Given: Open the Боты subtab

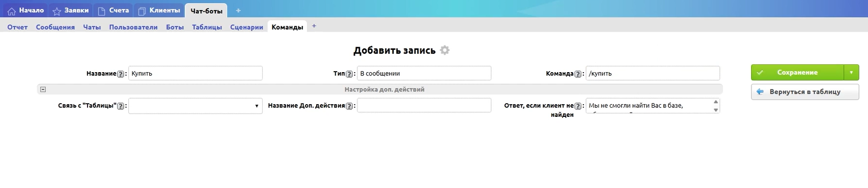Looking at the screenshot, I should (175, 27).
